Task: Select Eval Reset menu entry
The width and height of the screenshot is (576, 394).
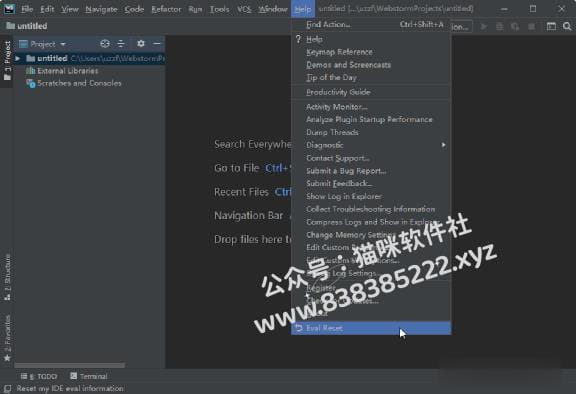Action: 371,328
